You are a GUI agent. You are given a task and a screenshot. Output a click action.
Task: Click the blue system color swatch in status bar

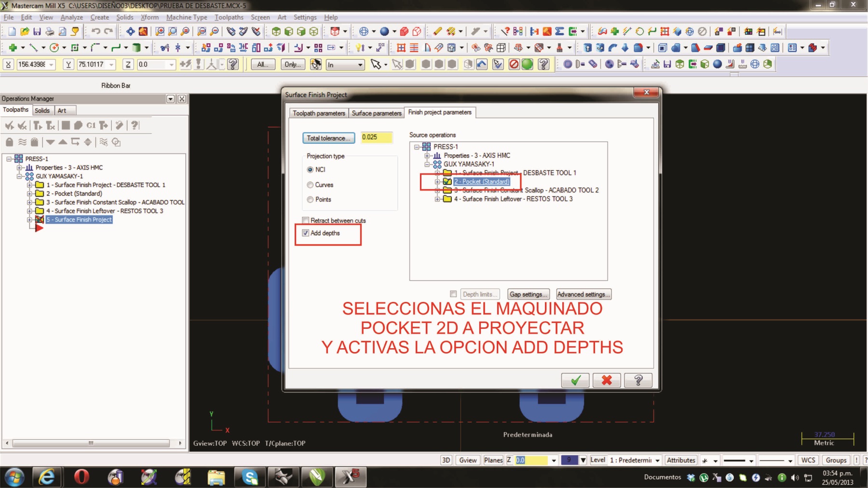pyautogui.click(x=569, y=460)
